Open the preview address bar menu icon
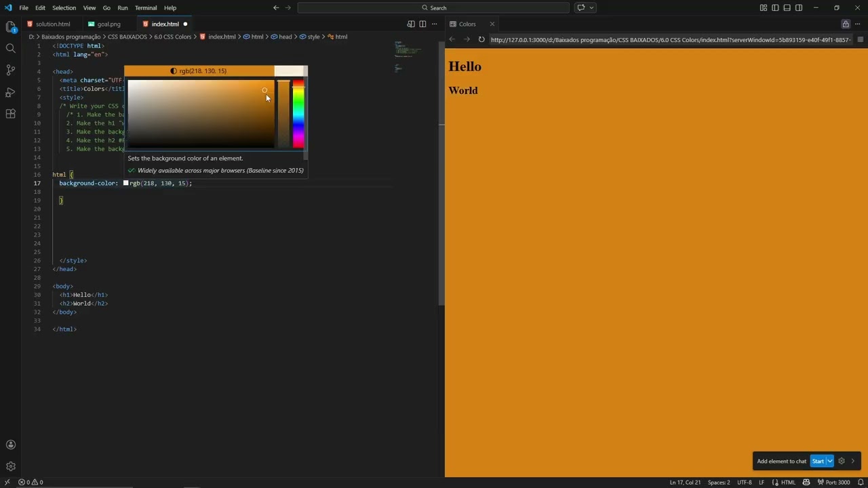This screenshot has height=488, width=868. click(861, 39)
